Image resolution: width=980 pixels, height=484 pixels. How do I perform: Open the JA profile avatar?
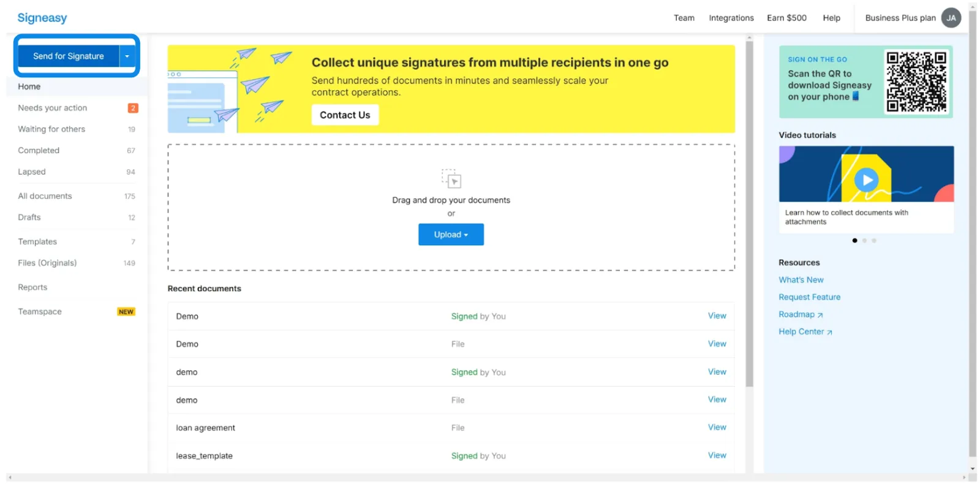pos(951,18)
